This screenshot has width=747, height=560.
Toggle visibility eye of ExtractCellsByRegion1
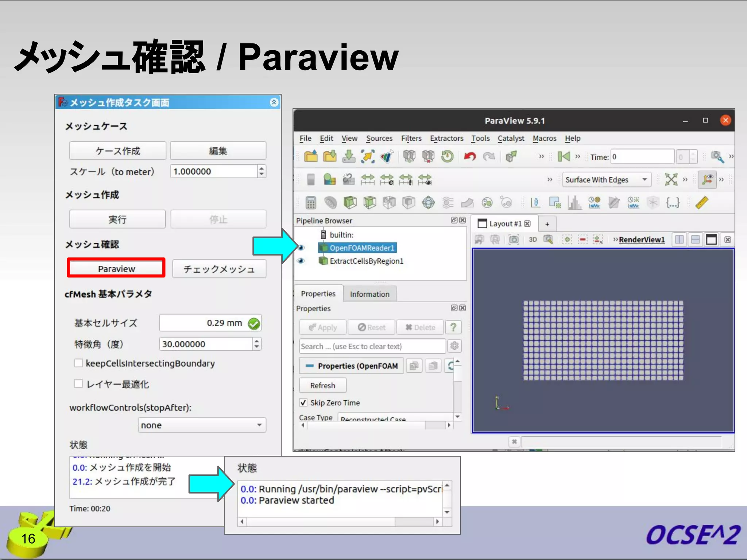tap(301, 261)
